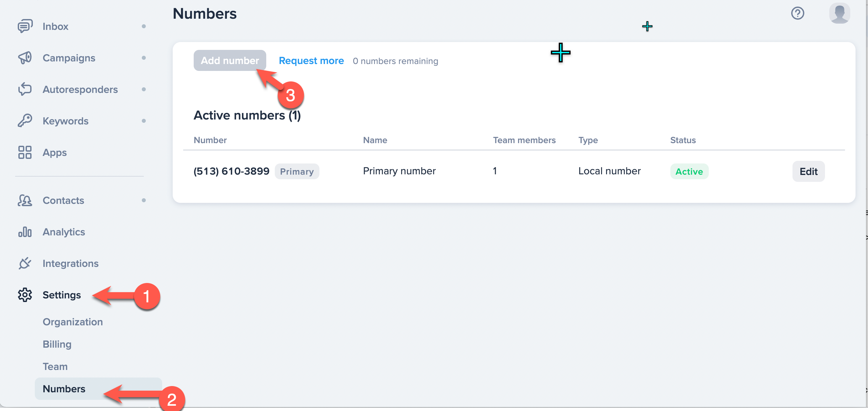The image size is (868, 411).
Task: Click the Request more link
Action: click(311, 61)
